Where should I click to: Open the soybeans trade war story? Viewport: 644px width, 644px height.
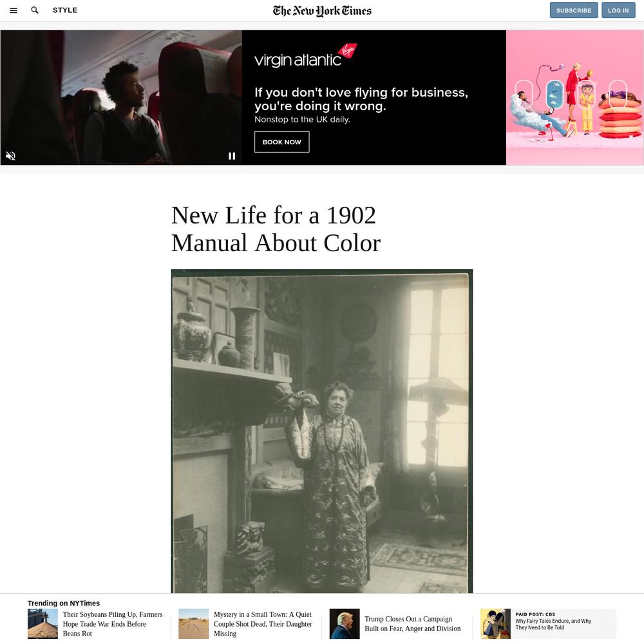113,624
